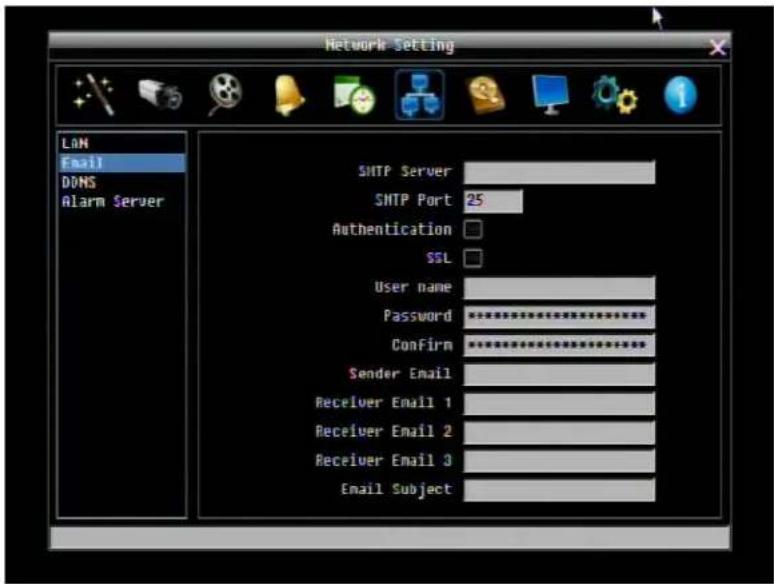Click the SMTP Port field showing 25
This screenshot has width=774, height=584.
pyautogui.click(x=493, y=201)
